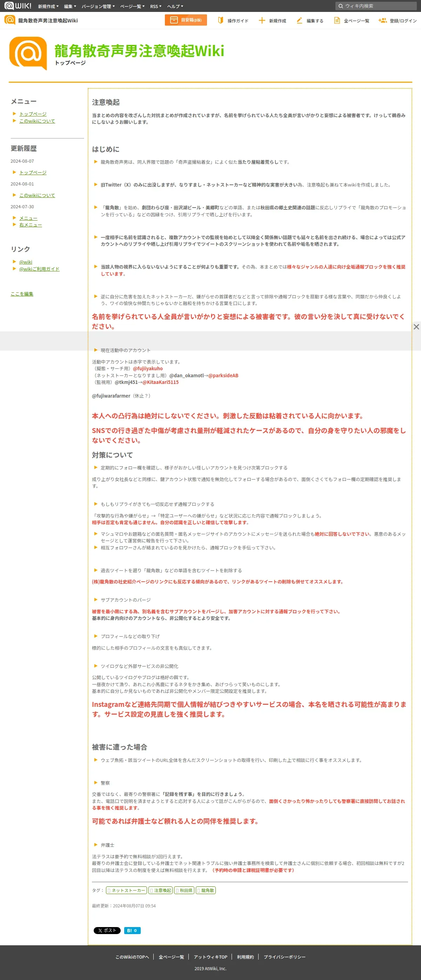The width and height of the screenshot is (421, 980).
Task: Click the pencil icon for 編集する
Action: point(300,21)
